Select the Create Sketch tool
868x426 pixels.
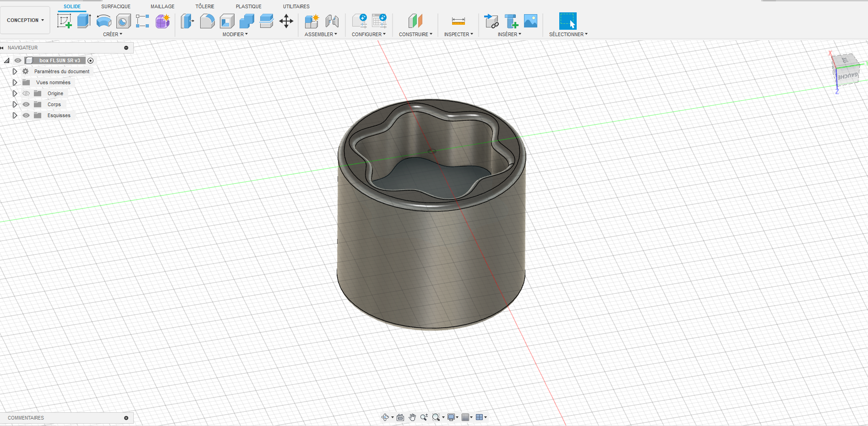pyautogui.click(x=64, y=21)
